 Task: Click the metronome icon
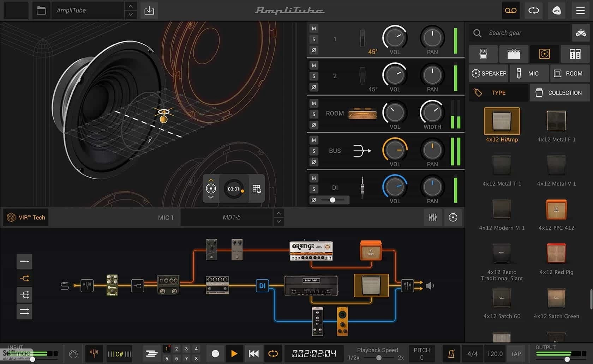point(451,354)
